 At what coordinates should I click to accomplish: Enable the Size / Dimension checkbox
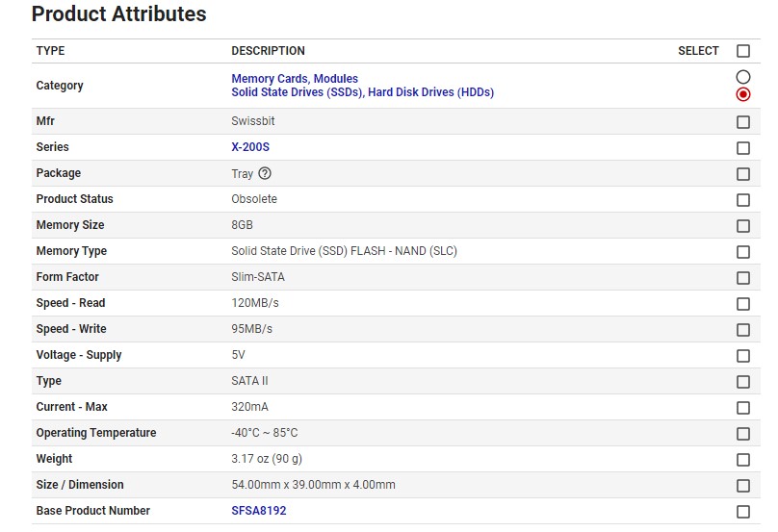click(x=742, y=486)
